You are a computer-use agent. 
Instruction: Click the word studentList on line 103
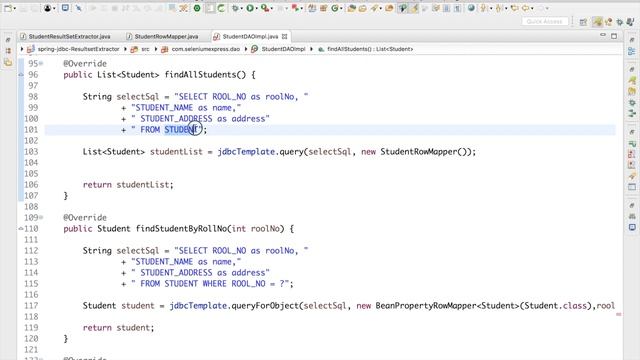176,152
